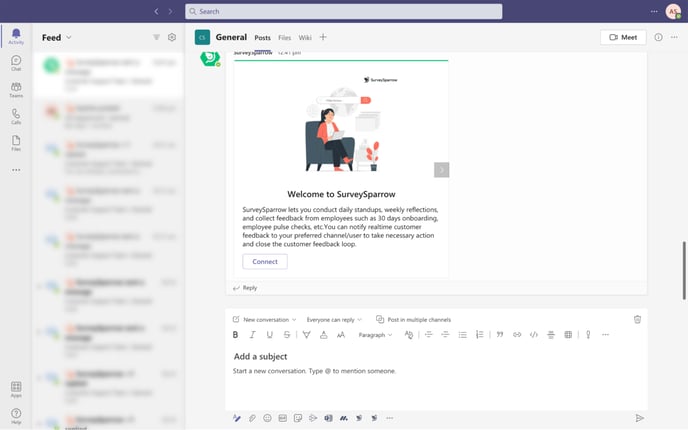
Task: Open the top bar settings-and-more ellipsis
Action: pyautogui.click(x=654, y=11)
